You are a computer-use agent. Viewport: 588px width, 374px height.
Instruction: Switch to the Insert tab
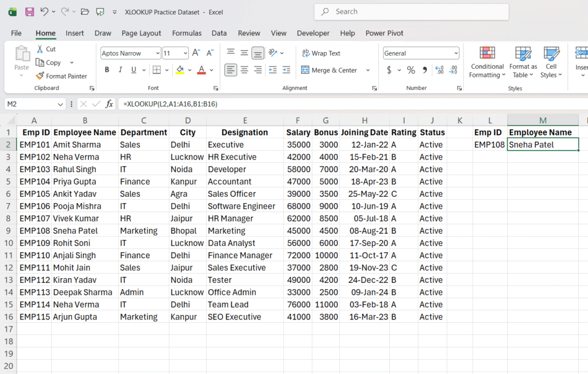75,33
